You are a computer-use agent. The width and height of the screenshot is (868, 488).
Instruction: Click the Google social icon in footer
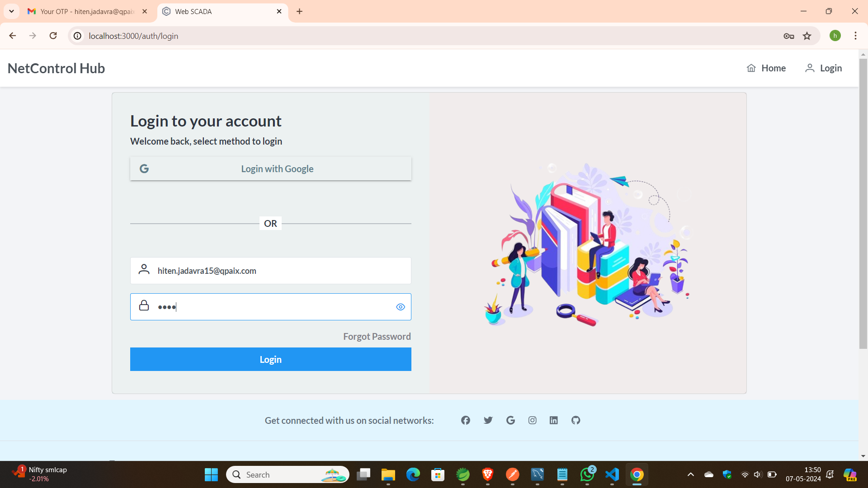510,420
